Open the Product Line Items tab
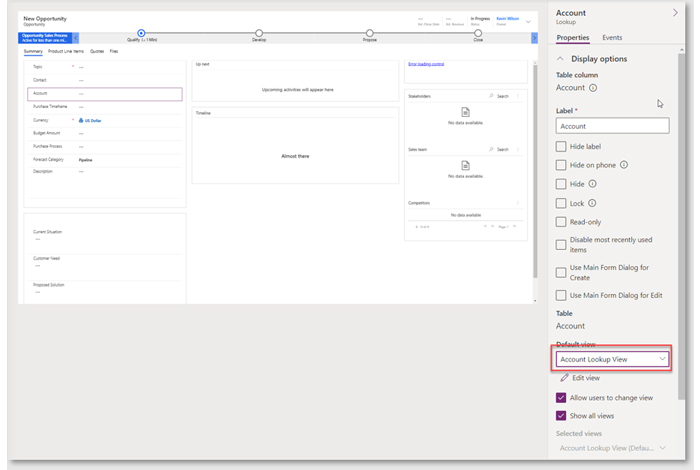 [x=66, y=50]
